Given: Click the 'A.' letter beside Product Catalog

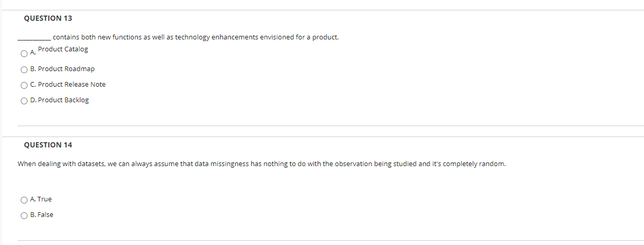Looking at the screenshot, I should point(33,53).
